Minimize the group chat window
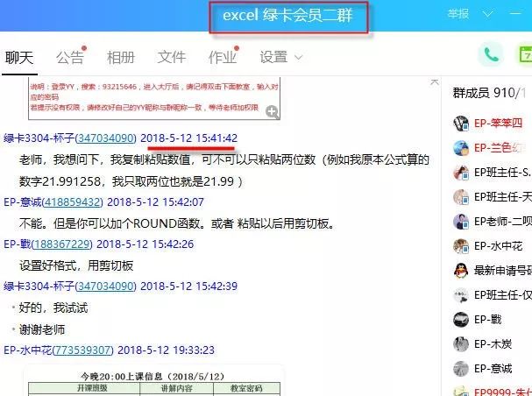 [515, 14]
